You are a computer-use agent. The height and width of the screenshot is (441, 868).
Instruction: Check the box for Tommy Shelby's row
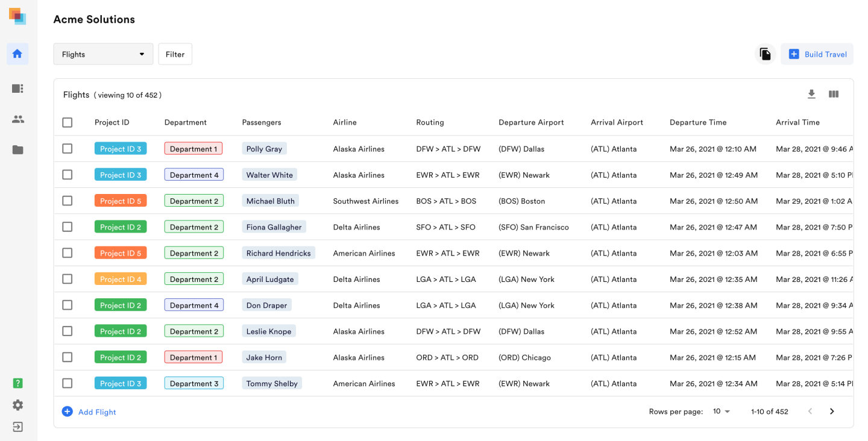coord(68,383)
